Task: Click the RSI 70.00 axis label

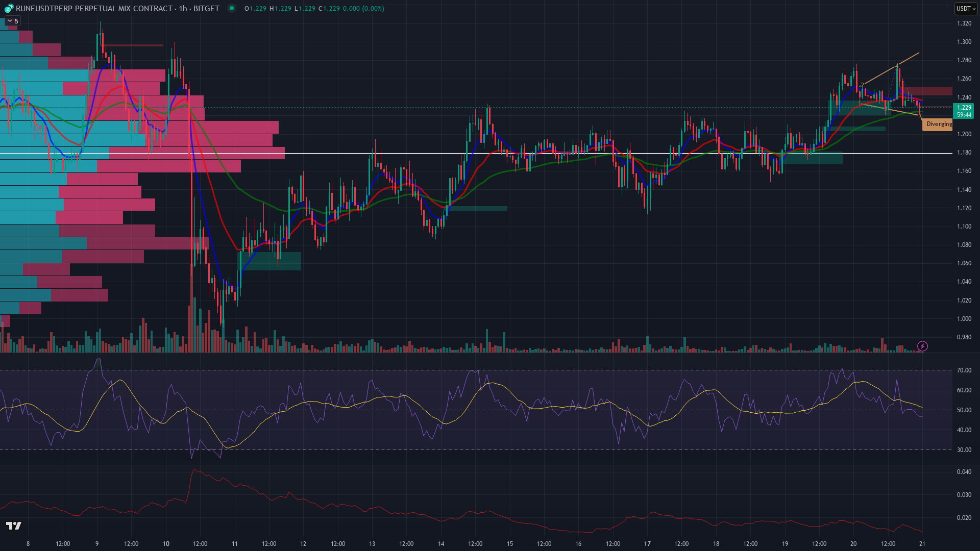Action: [x=964, y=370]
